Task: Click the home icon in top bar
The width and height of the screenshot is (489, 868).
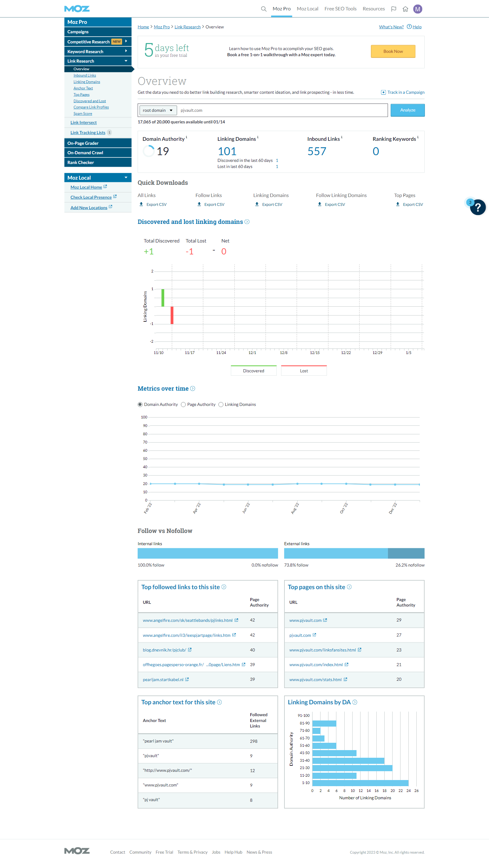Action: click(x=405, y=9)
